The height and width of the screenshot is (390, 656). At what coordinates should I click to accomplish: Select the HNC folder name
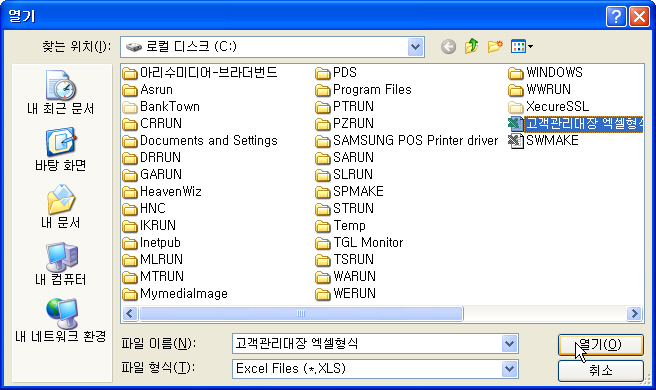click(x=153, y=208)
